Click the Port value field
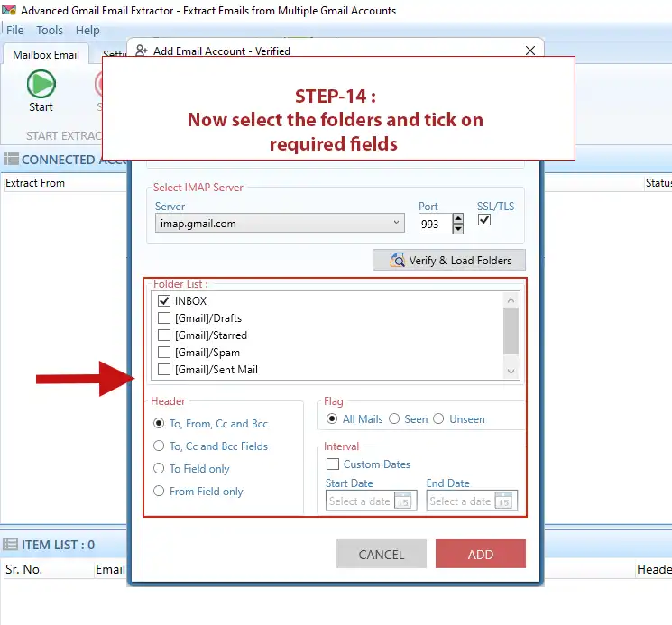This screenshot has height=625, width=672. coord(435,224)
